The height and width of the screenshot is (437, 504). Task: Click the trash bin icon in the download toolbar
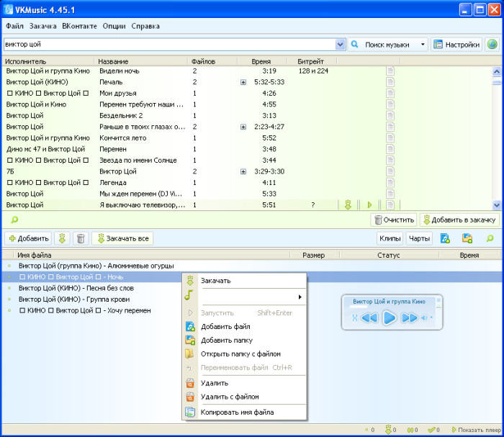[x=81, y=238]
